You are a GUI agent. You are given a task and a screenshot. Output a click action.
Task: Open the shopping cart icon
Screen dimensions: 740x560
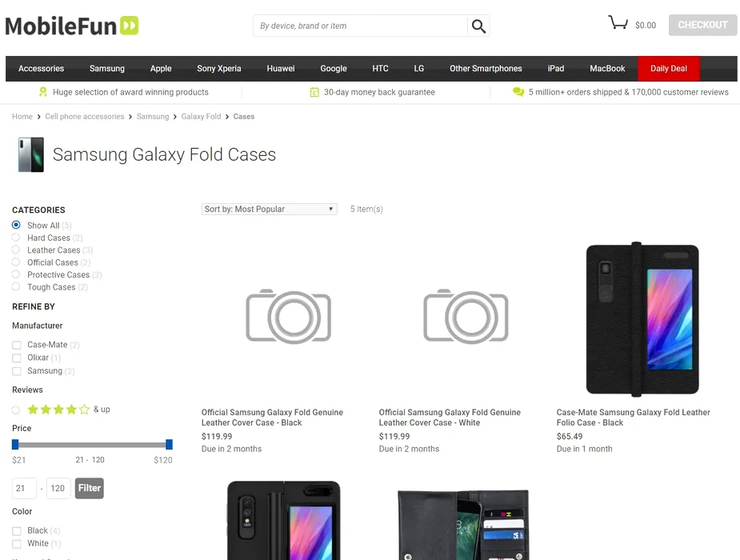tap(618, 23)
